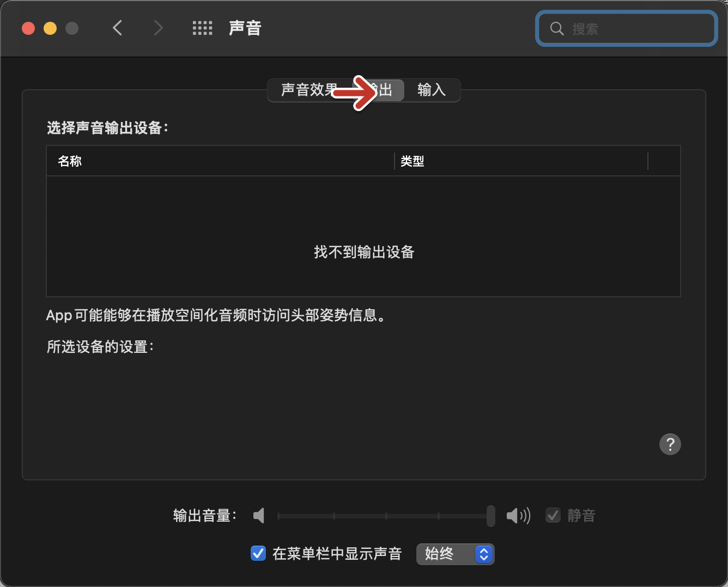Open help with the question mark button
This screenshot has height=587, width=728.
tap(670, 444)
